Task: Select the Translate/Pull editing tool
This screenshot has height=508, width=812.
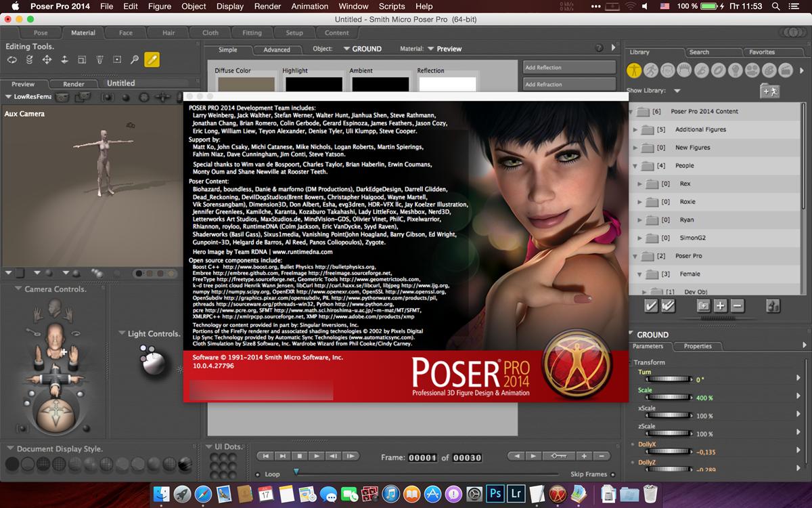Action: 47,60
